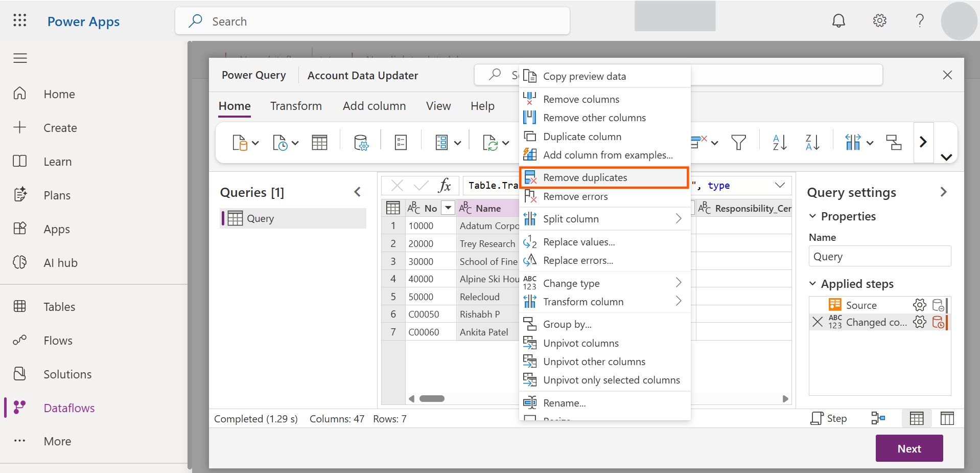Expand the formula bar chevron
The image size is (980, 473).
tap(780, 185)
